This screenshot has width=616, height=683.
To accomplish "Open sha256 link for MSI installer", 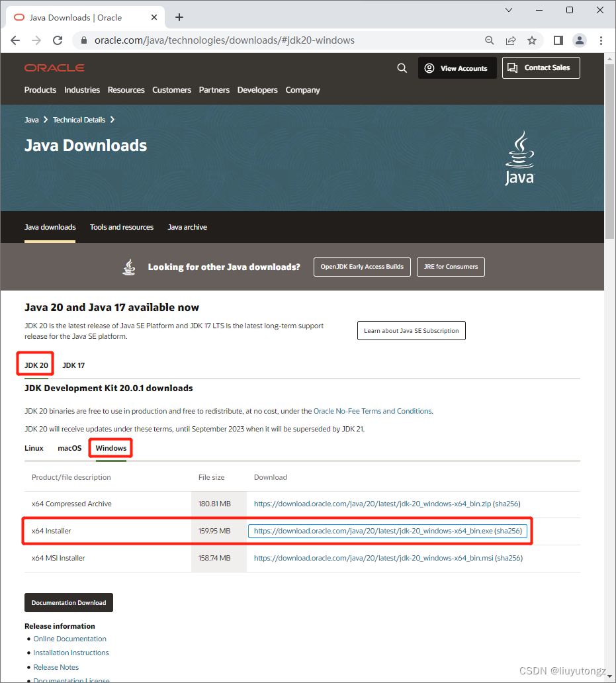I will tap(509, 558).
